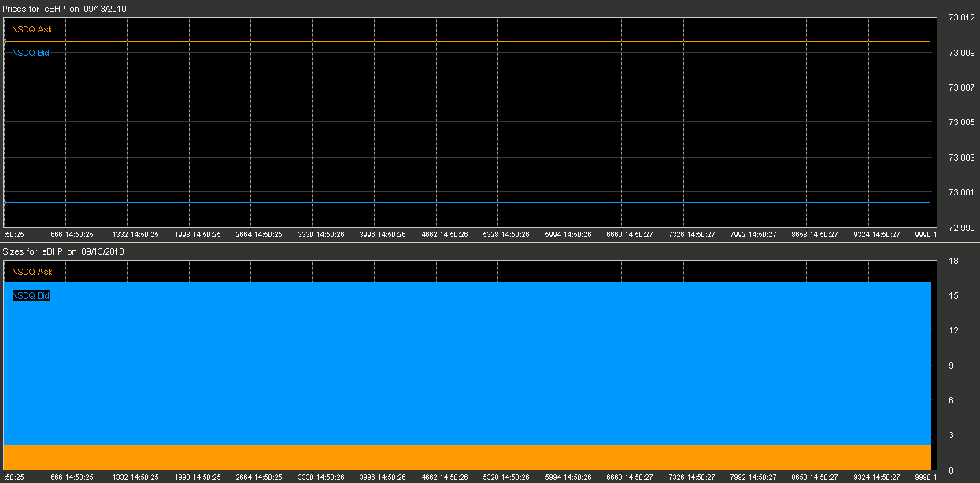Click '3996 14:50:26' tick under Prices chart

[x=383, y=234]
